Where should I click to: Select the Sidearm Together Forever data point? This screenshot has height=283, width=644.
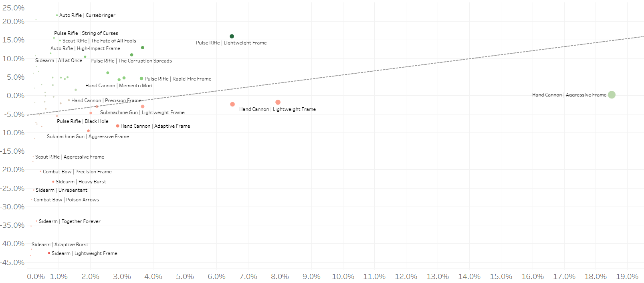click(36, 221)
